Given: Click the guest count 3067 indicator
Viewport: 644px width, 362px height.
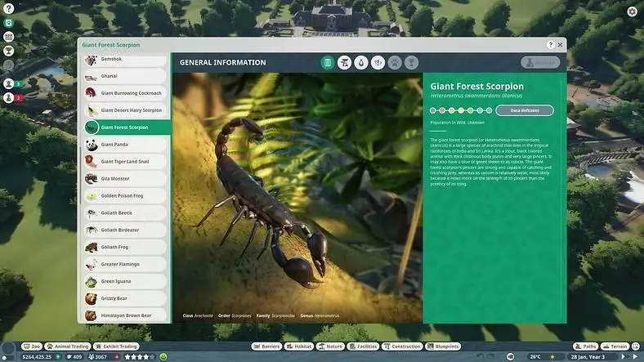Looking at the screenshot, I should pos(98,356).
